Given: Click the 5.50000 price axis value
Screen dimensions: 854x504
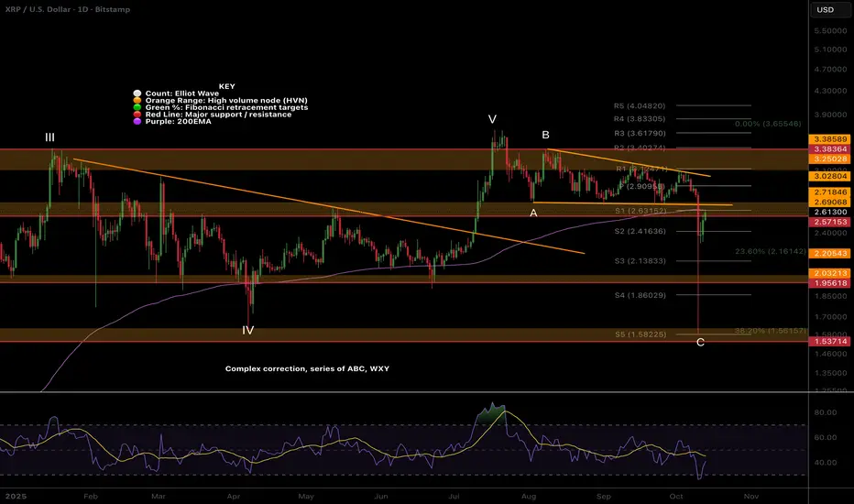Looking at the screenshot, I should coord(830,31).
